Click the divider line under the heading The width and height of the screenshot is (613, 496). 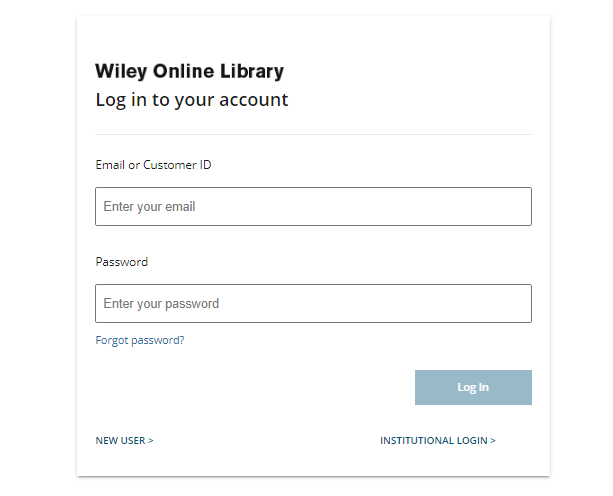pos(313,134)
